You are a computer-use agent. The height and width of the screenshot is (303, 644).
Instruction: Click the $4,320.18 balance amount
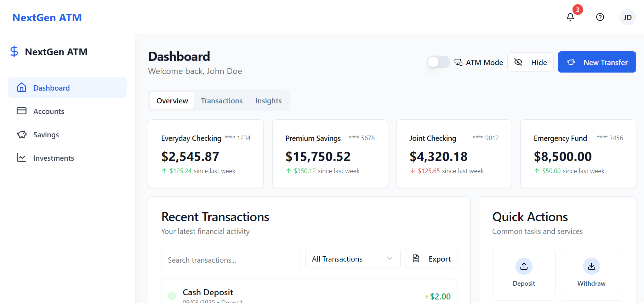[x=439, y=156]
